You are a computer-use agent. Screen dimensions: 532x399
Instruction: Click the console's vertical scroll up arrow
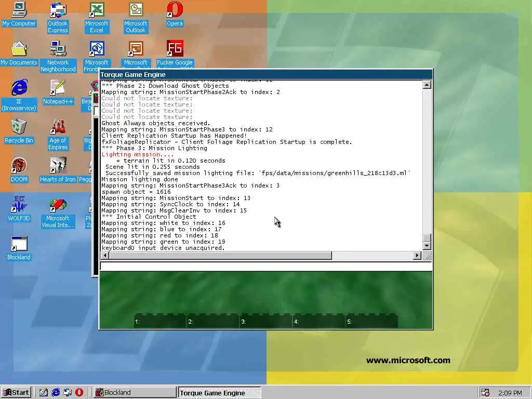click(x=427, y=85)
